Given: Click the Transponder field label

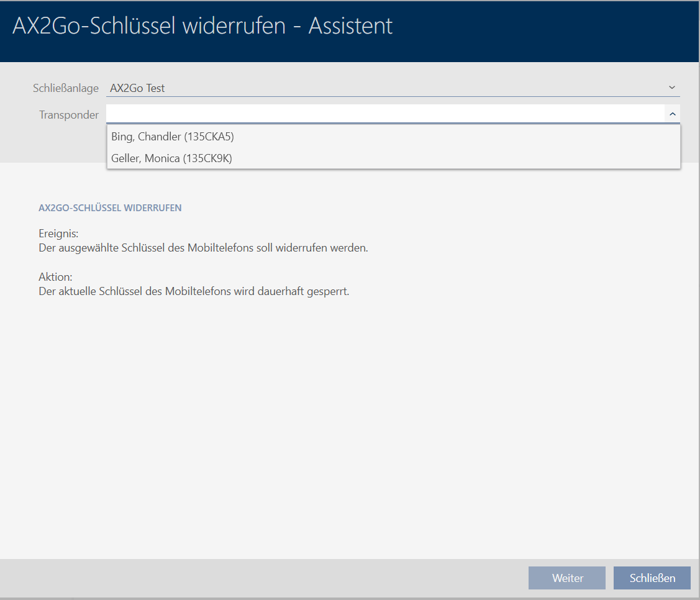Looking at the screenshot, I should (69, 115).
